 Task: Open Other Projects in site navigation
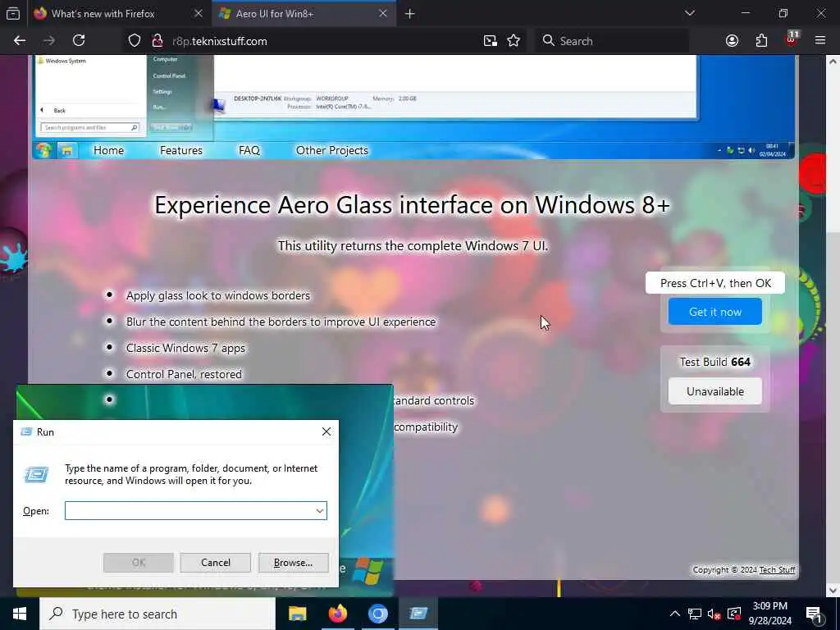[331, 151]
